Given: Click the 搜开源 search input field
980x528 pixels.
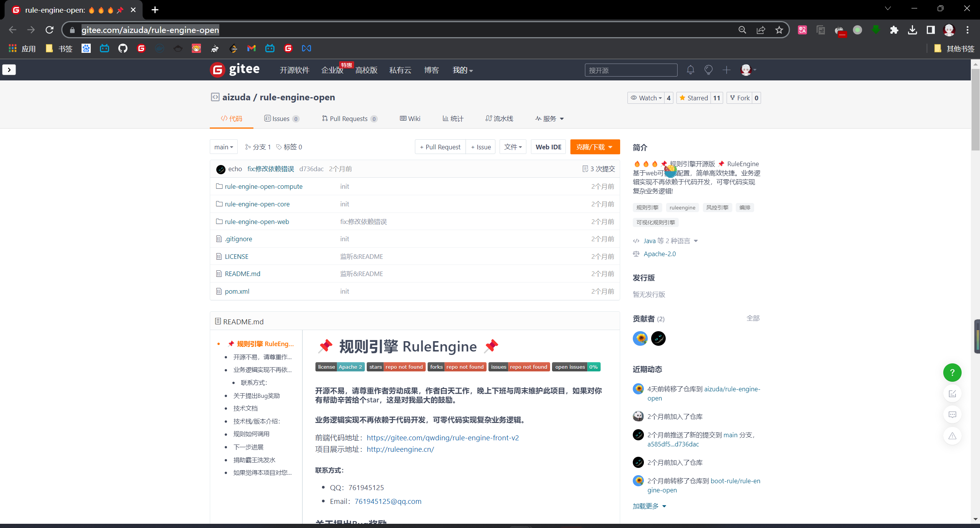Looking at the screenshot, I should point(630,70).
